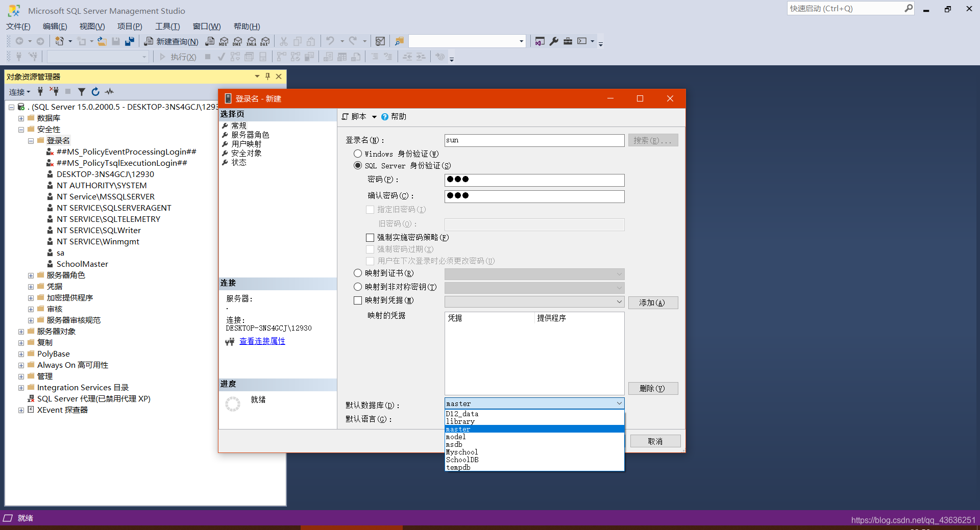The width and height of the screenshot is (980, 530).
Task: Expand the 数据库 tree node
Action: click(x=21, y=118)
